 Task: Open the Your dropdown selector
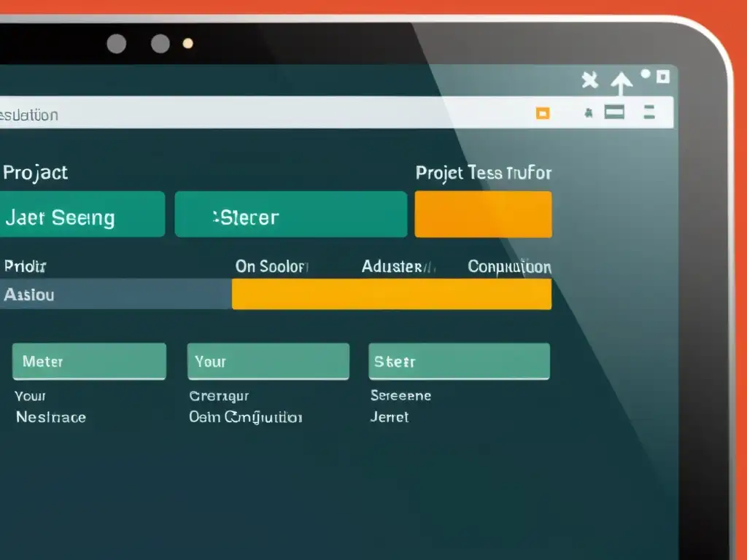pyautogui.click(x=268, y=360)
